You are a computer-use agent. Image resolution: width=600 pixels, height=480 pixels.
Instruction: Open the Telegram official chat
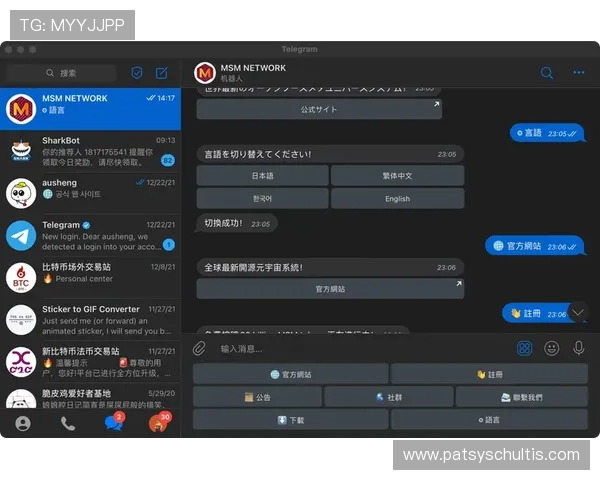click(90, 235)
